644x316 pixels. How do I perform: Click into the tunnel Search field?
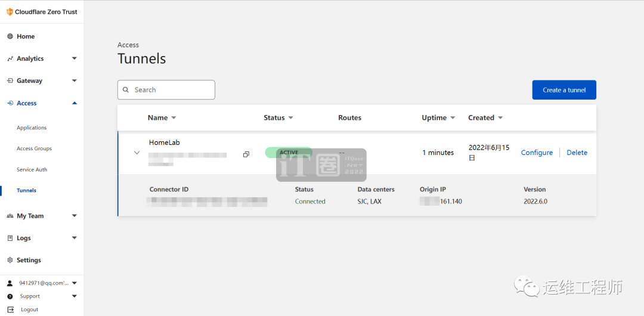point(166,89)
